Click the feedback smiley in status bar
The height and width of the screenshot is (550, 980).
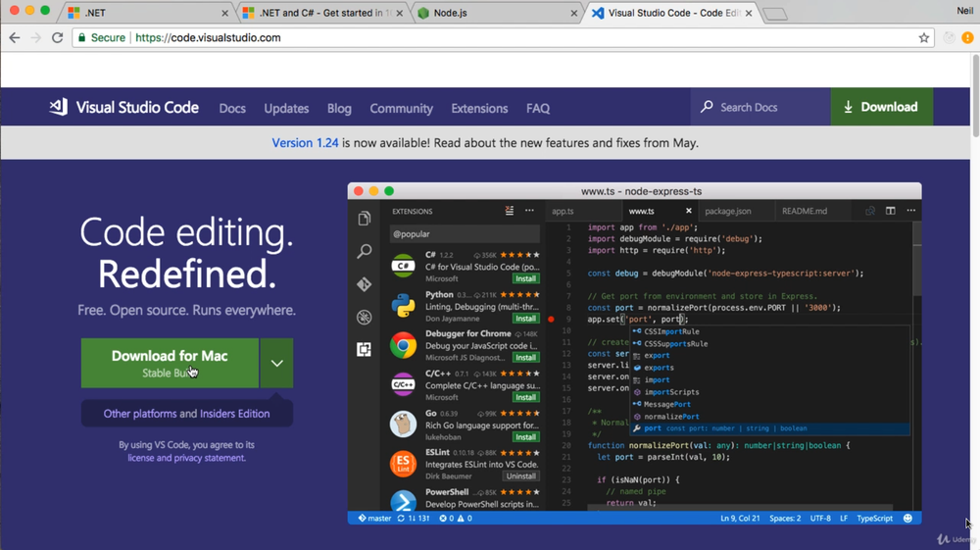[x=908, y=518]
